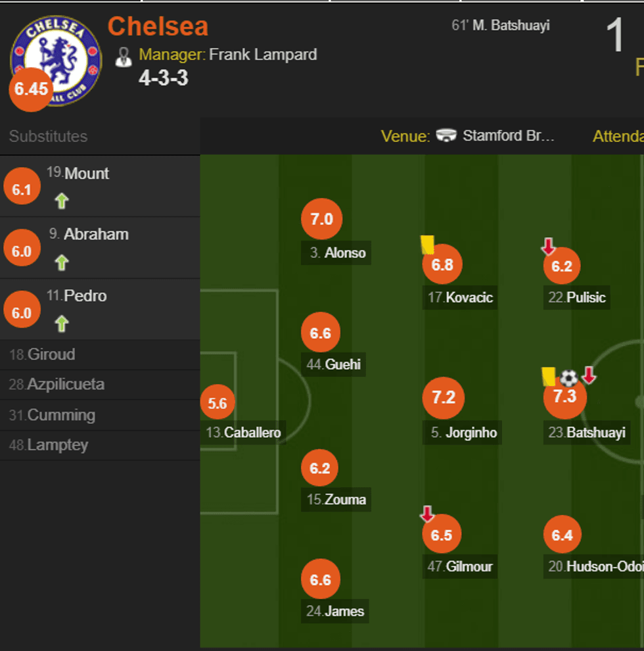Image resolution: width=644 pixels, height=651 pixels.
Task: Click the Substitutes header
Action: 48,136
